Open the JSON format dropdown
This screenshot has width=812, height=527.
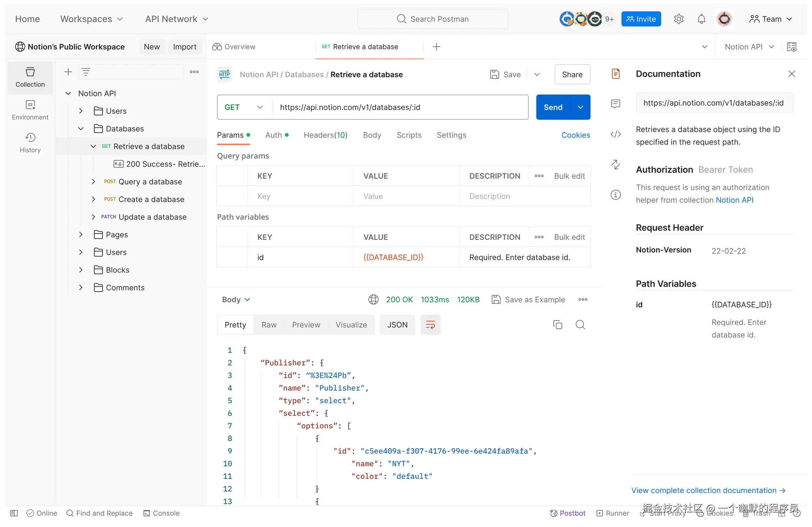pyautogui.click(x=397, y=325)
